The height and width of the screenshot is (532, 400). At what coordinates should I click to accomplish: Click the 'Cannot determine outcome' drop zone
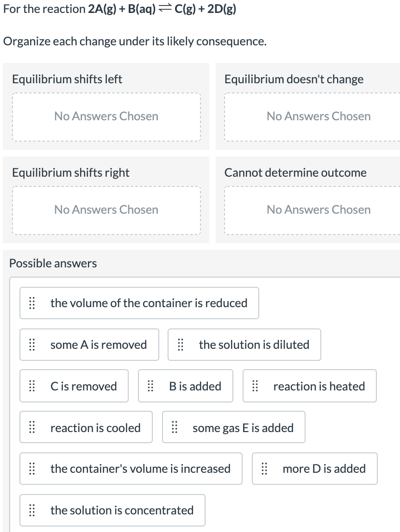(319, 210)
